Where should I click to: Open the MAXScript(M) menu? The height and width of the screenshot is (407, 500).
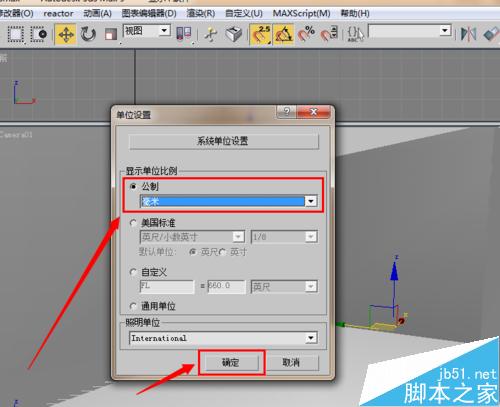301,13
